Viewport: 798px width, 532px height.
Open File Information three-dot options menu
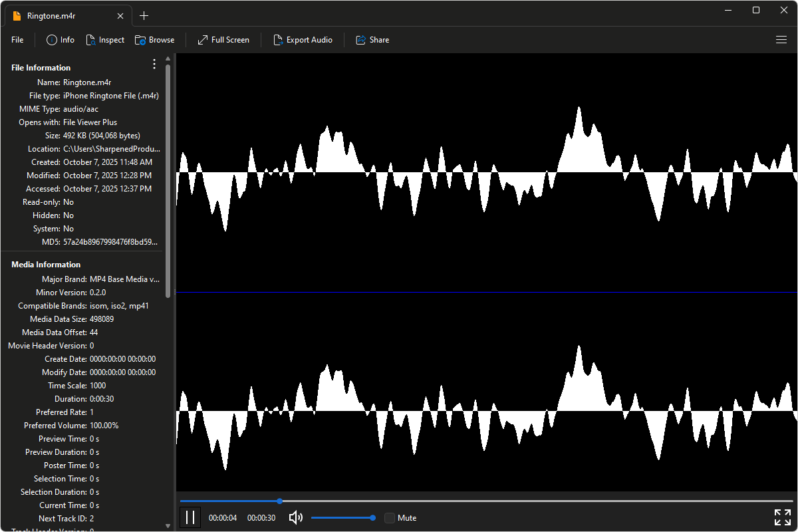click(154, 65)
